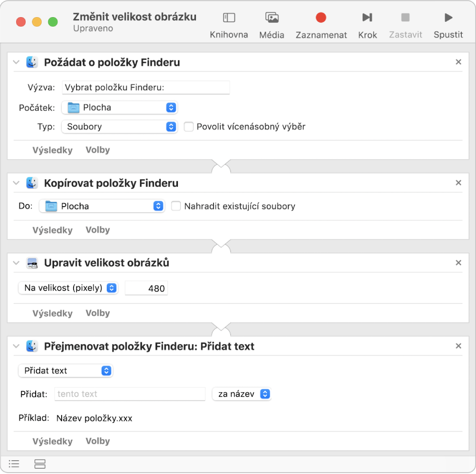This screenshot has width=476, height=474.
Task: Open Volby tab in Přejmenovat položky action
Action: [x=98, y=441]
